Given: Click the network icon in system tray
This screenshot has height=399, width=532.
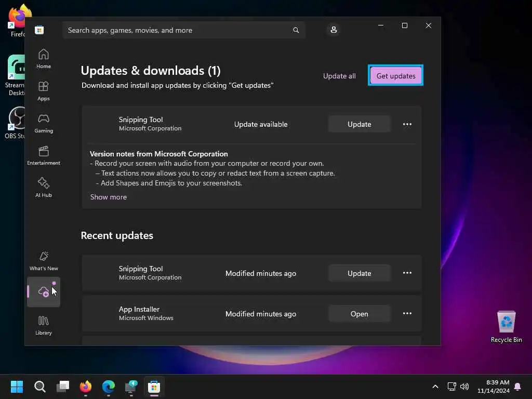Looking at the screenshot, I should (451, 387).
